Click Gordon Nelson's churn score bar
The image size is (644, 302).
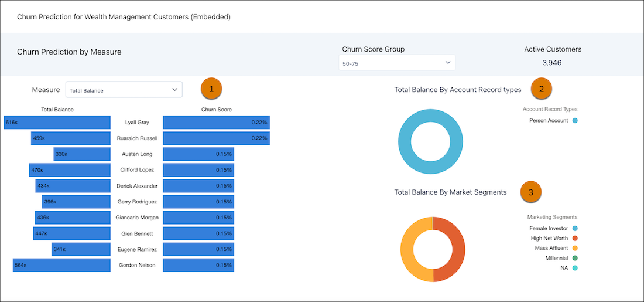(x=198, y=265)
